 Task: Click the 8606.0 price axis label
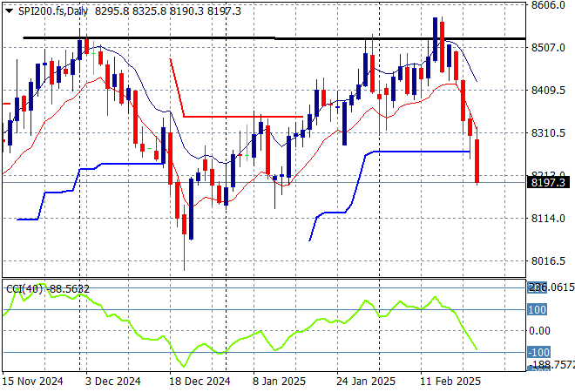click(x=548, y=5)
